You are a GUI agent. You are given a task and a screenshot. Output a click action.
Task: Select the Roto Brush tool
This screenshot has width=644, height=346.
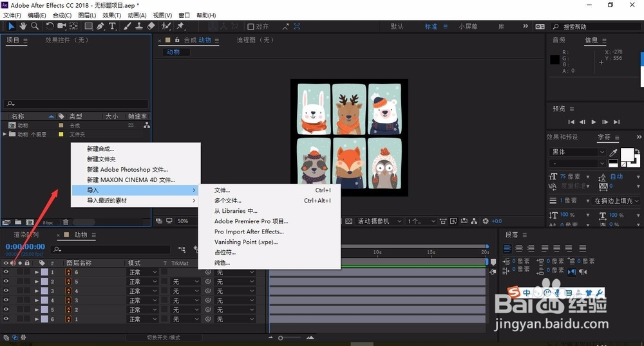166,26
